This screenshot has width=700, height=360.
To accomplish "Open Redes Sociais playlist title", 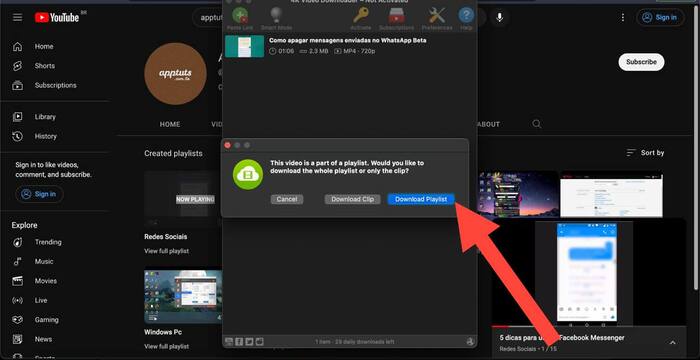I will pos(166,236).
